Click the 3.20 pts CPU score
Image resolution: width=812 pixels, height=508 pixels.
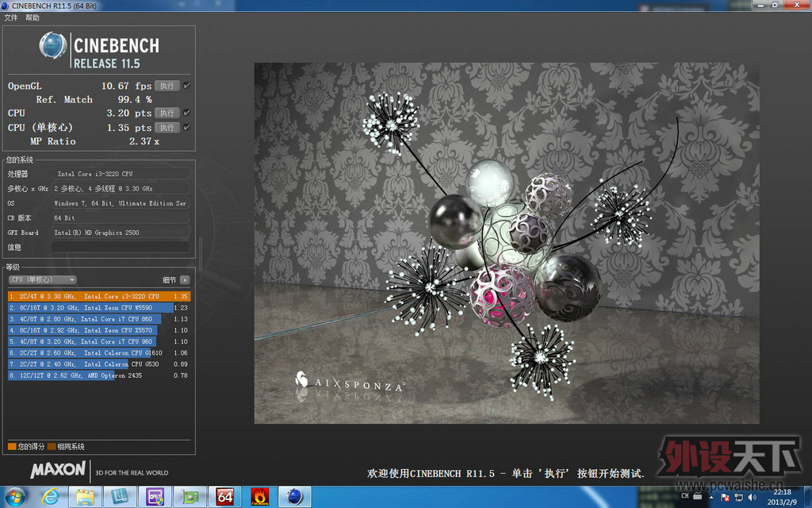tap(129, 113)
